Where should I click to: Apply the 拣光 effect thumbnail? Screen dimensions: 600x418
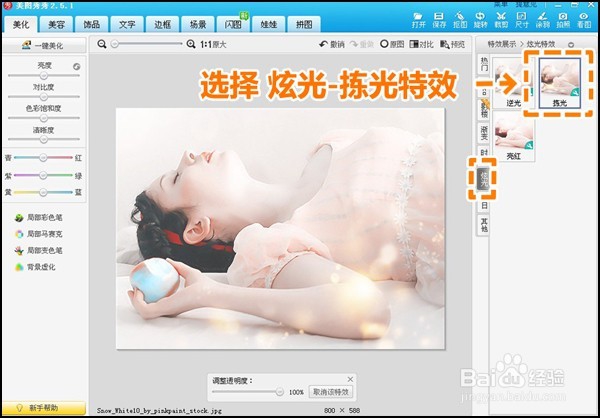(x=560, y=82)
